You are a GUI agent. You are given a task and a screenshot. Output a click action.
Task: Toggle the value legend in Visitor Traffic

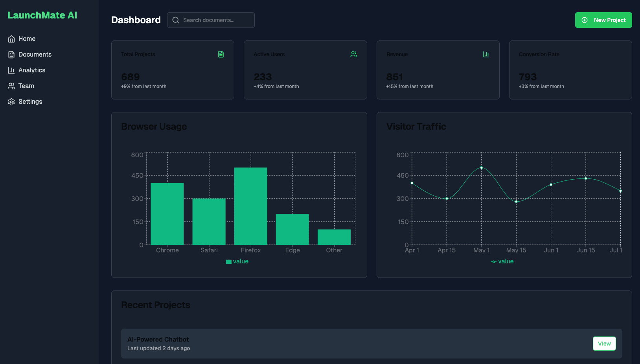(x=502, y=261)
